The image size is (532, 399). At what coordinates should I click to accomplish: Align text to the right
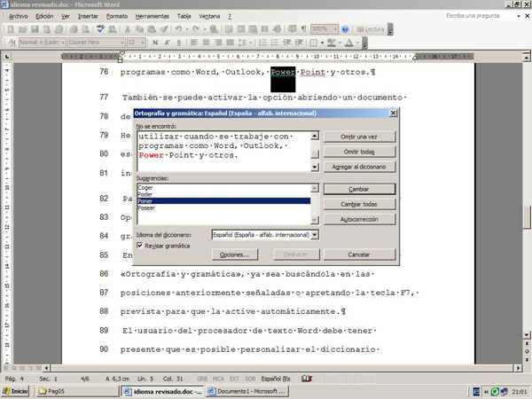pos(218,43)
